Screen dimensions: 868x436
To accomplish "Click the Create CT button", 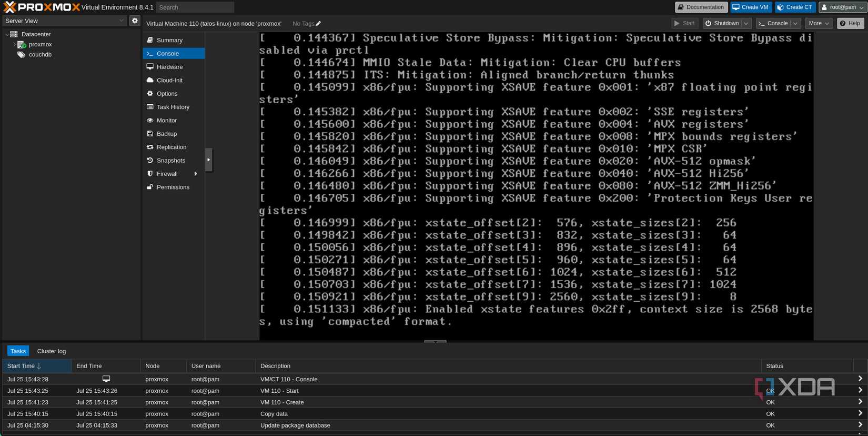I will pyautogui.click(x=795, y=7).
